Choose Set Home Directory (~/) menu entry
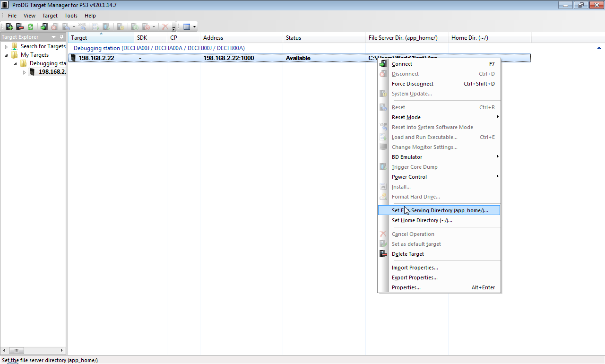605x364 pixels. (439, 220)
